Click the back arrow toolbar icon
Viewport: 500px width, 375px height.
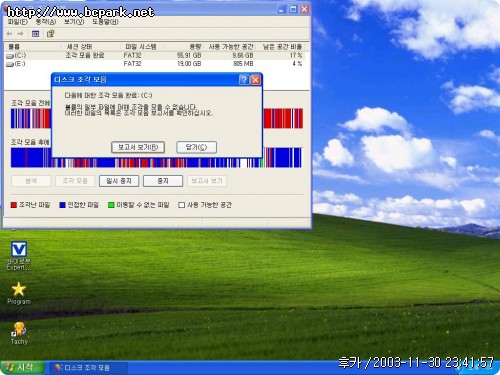9,34
